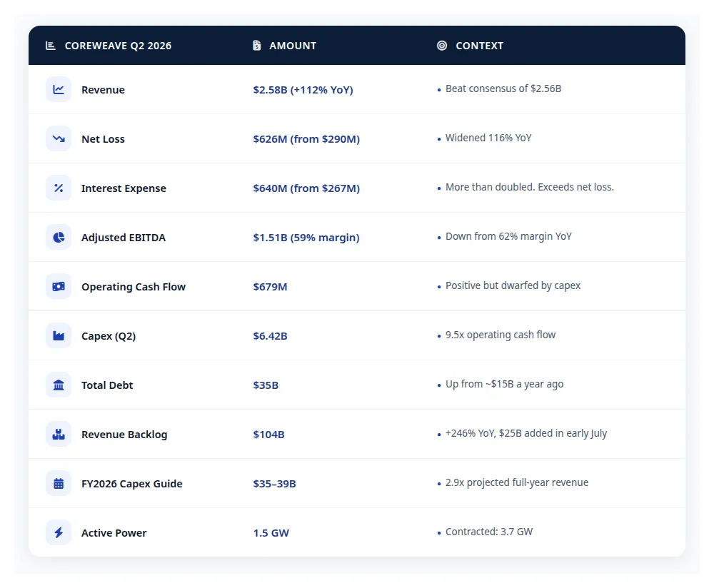Select the $104B backlog amount

(268, 434)
